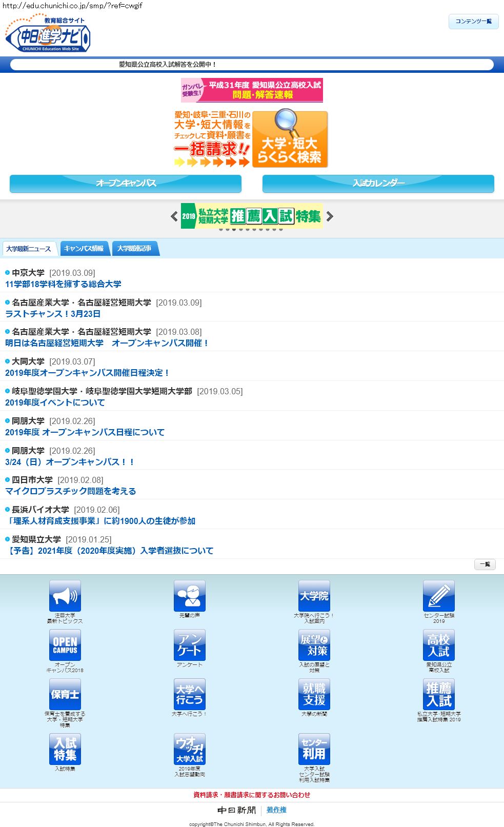Open the マイクロプラスチック問題を考える headline
The width and height of the screenshot is (504, 827).
tap(71, 491)
